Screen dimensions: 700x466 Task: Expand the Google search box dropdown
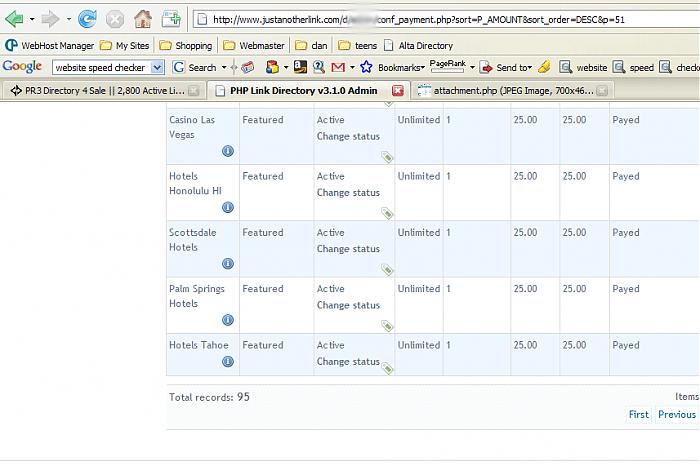coord(157,67)
